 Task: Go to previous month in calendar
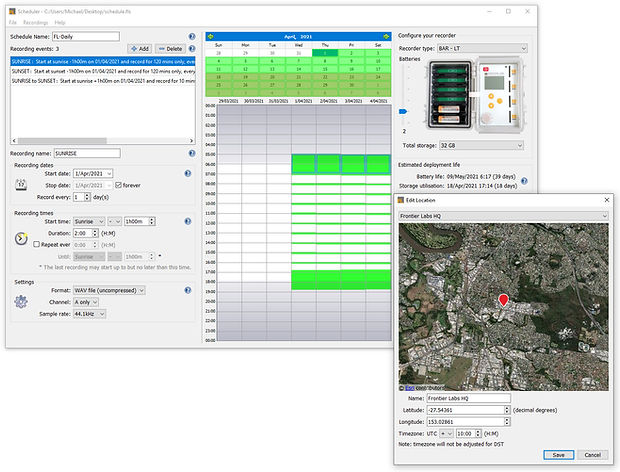point(210,36)
